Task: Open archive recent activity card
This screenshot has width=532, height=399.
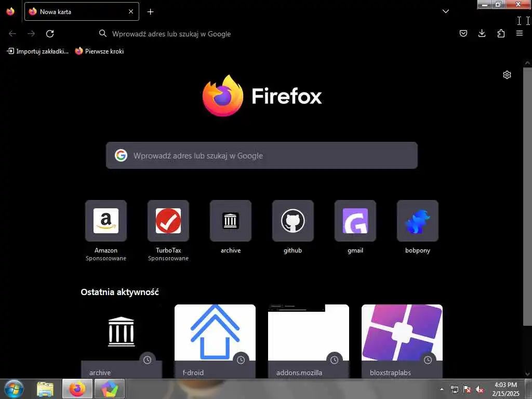Action: point(122,341)
